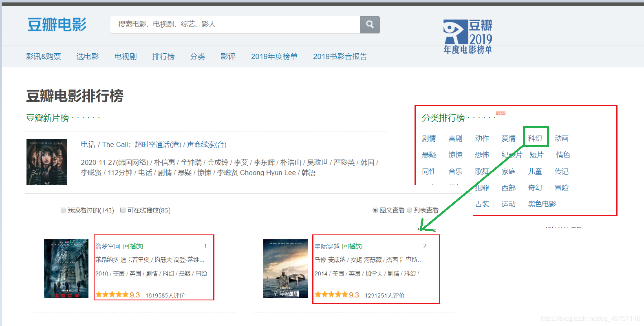Screen dimensions: 644x326
Task: Select the 家庭 genre link
Action: tap(508, 171)
